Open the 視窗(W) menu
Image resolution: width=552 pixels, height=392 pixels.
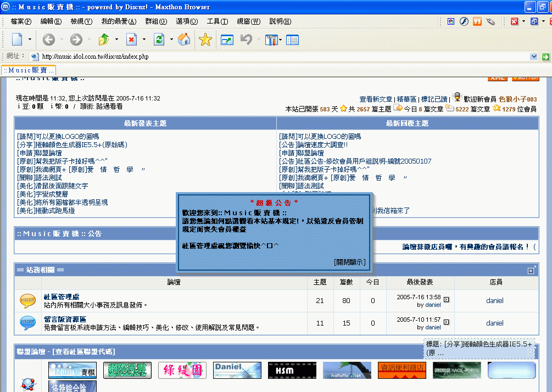(249, 21)
